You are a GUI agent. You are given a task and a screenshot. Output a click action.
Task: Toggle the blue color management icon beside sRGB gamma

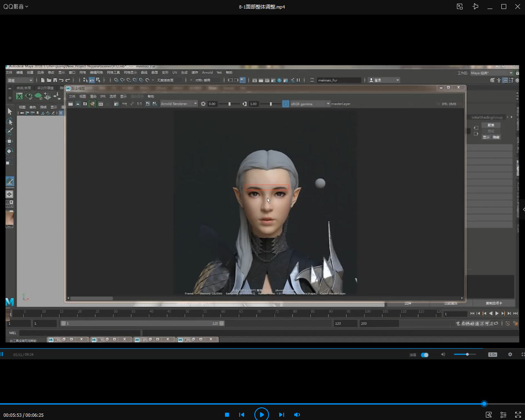coord(286,104)
